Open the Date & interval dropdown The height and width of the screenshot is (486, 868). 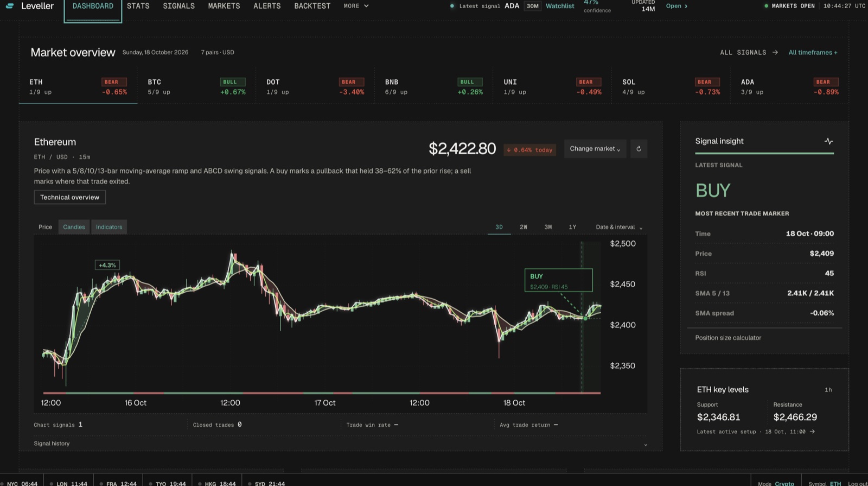(x=619, y=227)
